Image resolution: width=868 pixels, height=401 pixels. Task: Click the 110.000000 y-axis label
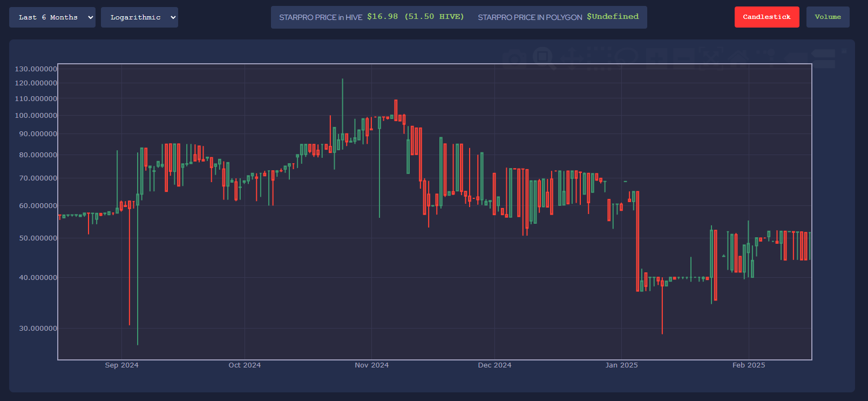click(x=36, y=99)
